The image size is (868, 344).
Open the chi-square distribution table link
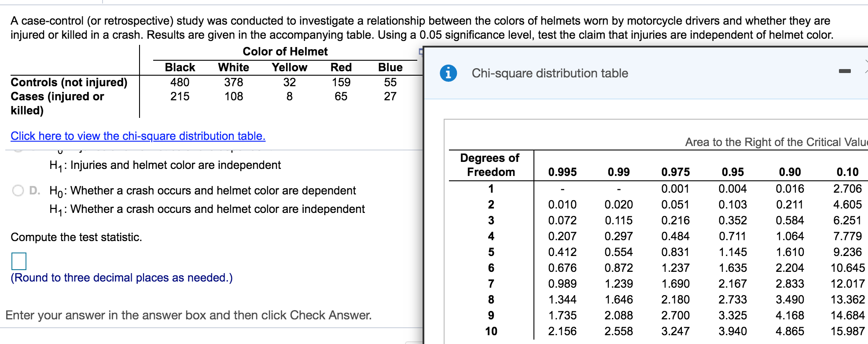click(x=138, y=136)
